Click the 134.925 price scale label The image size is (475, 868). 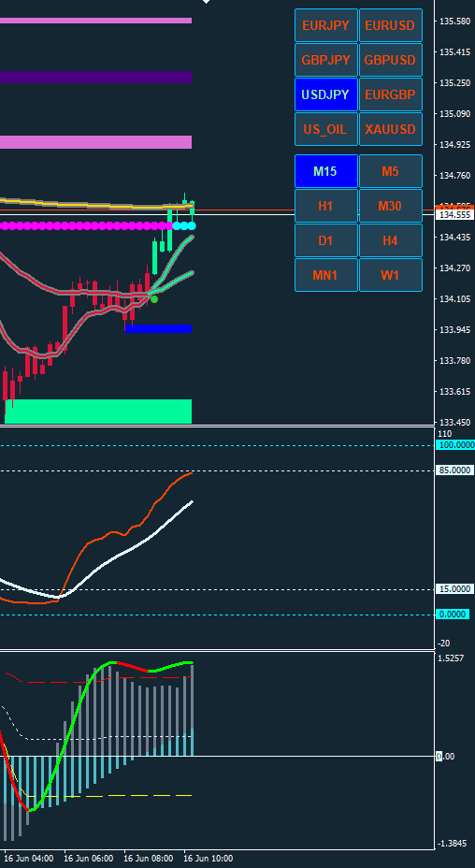pos(454,144)
